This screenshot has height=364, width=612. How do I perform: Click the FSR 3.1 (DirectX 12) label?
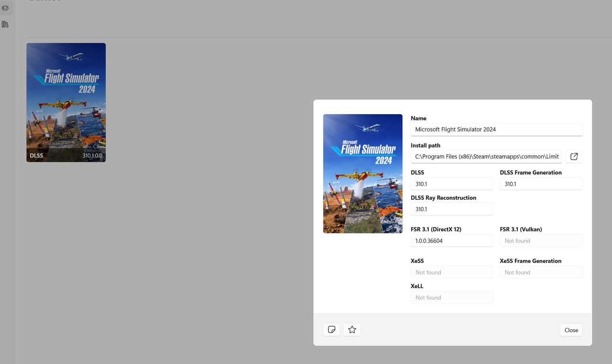436,229
